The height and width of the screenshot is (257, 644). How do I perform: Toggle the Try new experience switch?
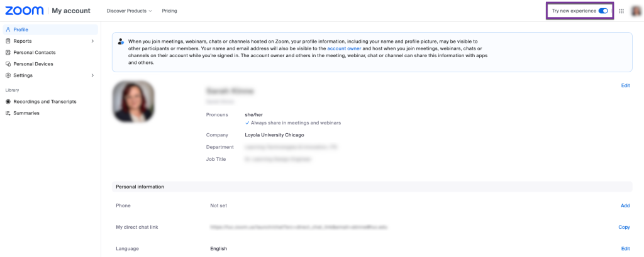tap(603, 11)
